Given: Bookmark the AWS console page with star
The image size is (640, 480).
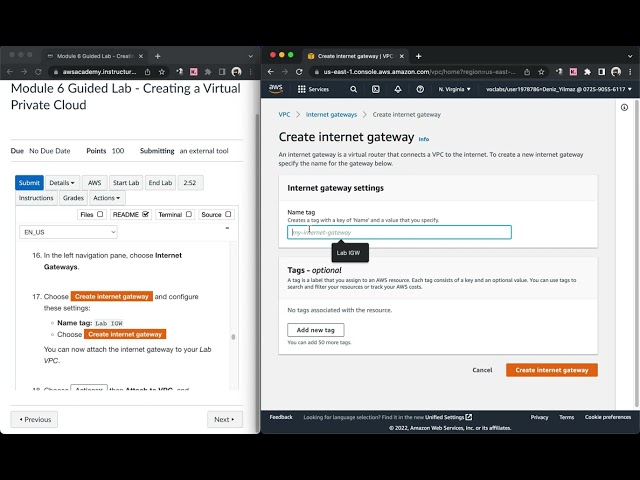Looking at the screenshot, I should click(x=541, y=72).
